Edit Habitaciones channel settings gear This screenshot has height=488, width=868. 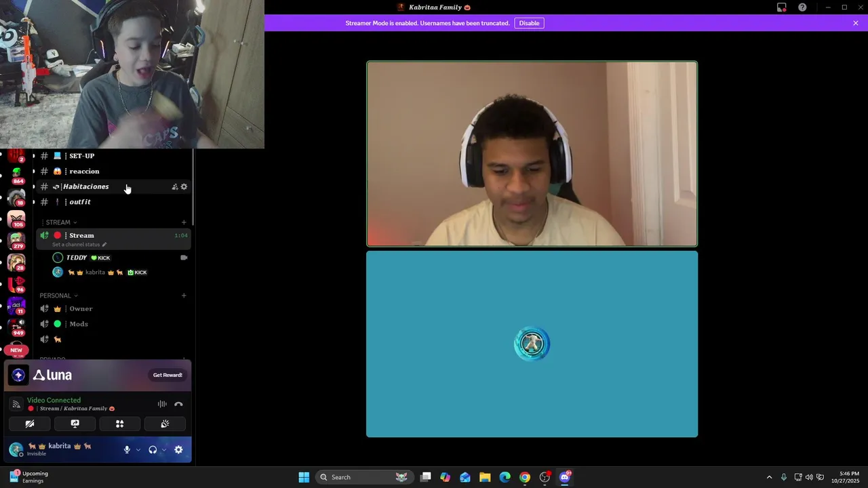coord(184,186)
